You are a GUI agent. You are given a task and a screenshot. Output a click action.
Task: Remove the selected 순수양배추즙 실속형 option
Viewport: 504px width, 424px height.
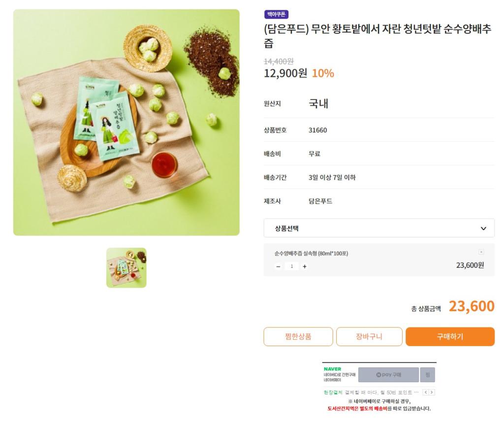tap(481, 252)
